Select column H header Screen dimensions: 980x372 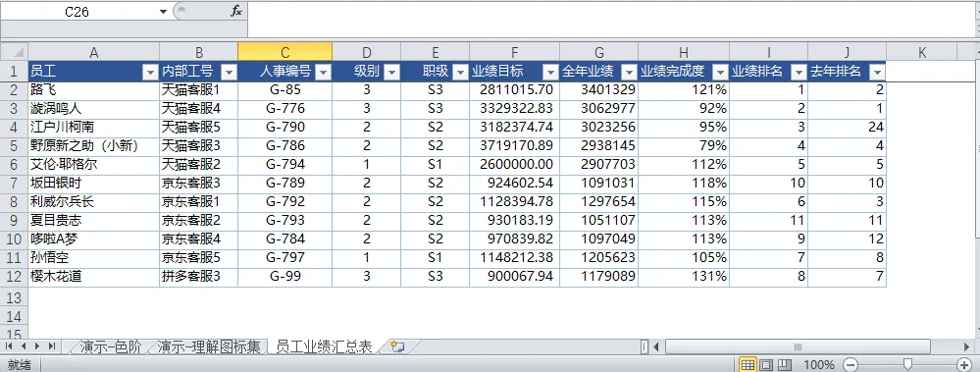pos(684,53)
